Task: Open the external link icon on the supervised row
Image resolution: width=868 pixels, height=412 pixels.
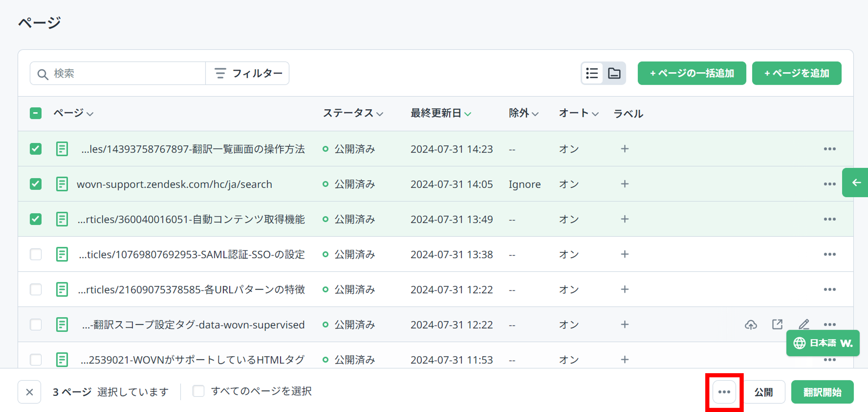Action: tap(777, 324)
